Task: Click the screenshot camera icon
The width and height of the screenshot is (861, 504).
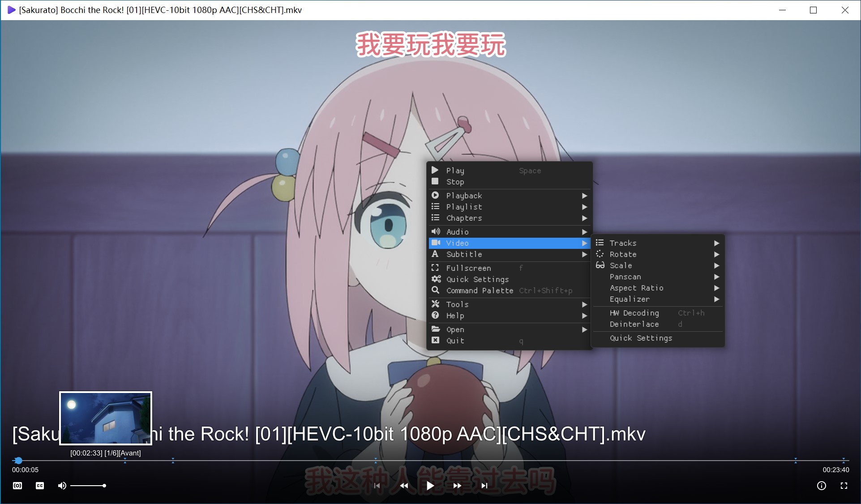Action: [17, 486]
